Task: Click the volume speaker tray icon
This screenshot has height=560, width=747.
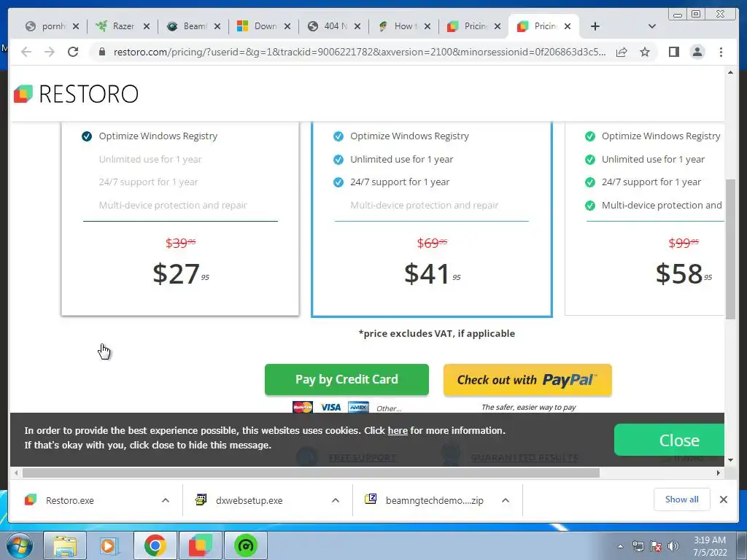Action: 673,546
